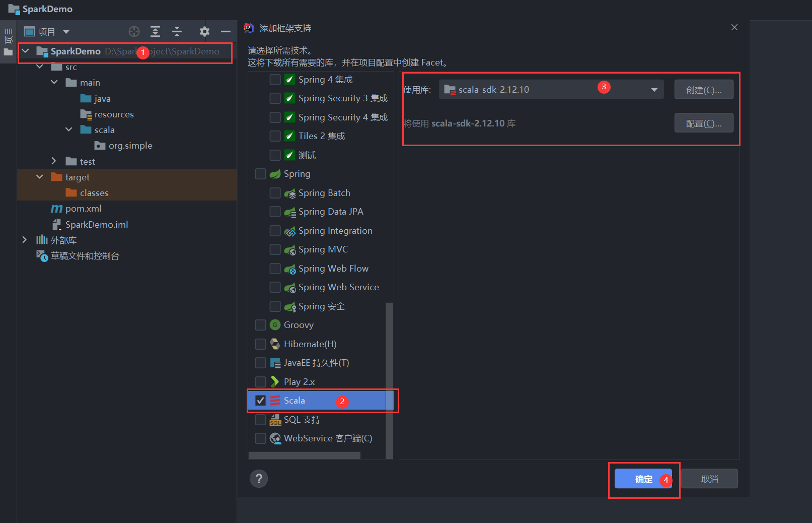This screenshot has height=523, width=812.
Task: Collapse the src folder
Action: tap(40, 67)
